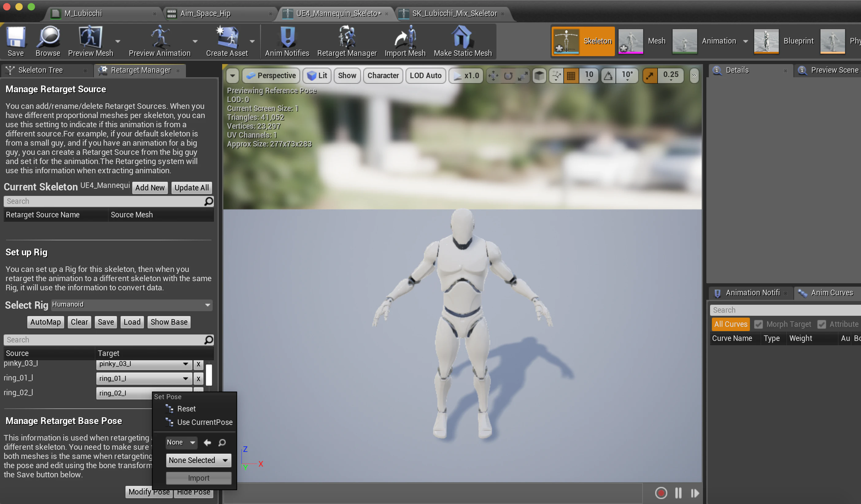The width and height of the screenshot is (861, 504).
Task: Open the Anim Notifies tool
Action: [287, 41]
